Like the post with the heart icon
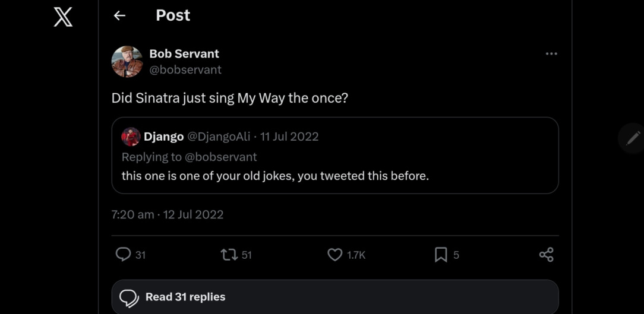Screen dimensions: 644x314 (335, 255)
